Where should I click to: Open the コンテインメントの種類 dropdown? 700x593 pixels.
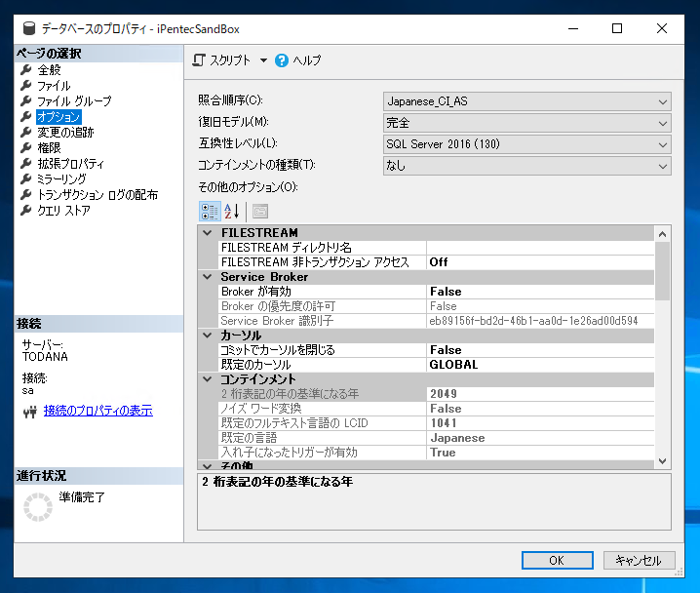(526, 166)
